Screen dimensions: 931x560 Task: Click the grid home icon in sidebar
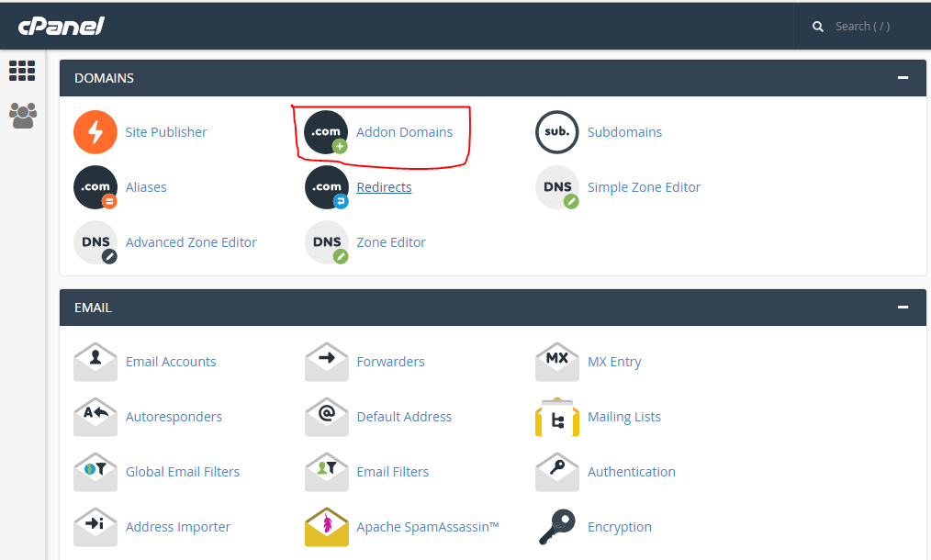point(22,71)
